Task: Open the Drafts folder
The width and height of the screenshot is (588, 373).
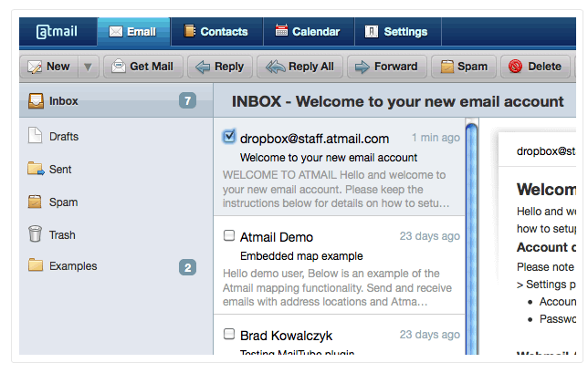Action: tap(116, 136)
